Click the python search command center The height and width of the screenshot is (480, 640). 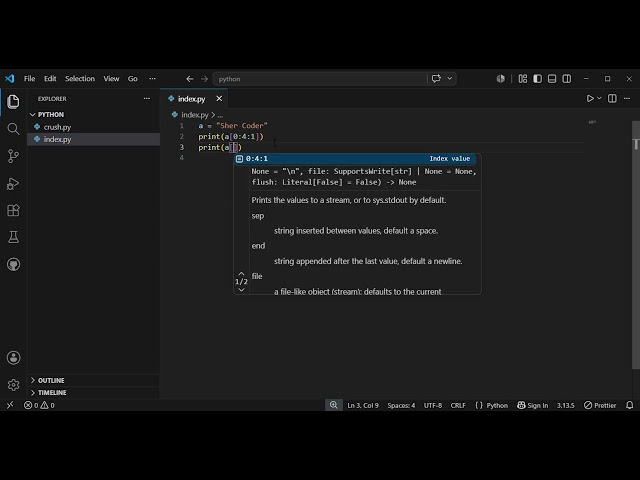(x=320, y=79)
